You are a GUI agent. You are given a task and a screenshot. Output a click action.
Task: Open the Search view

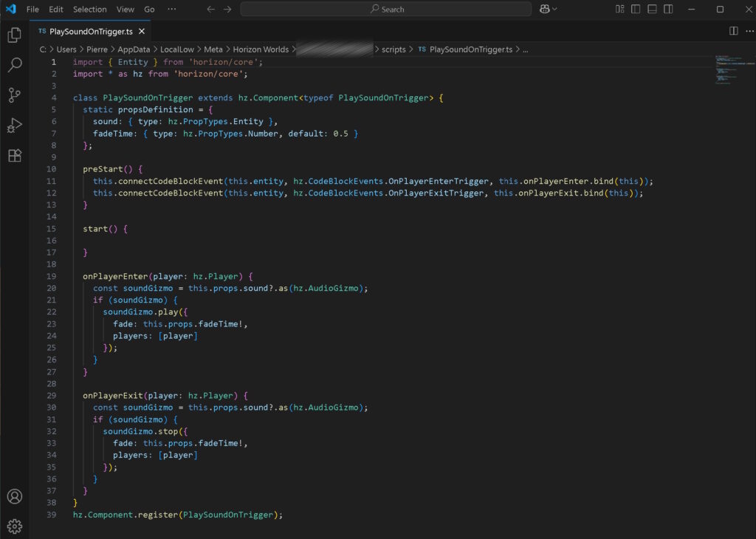tap(15, 65)
